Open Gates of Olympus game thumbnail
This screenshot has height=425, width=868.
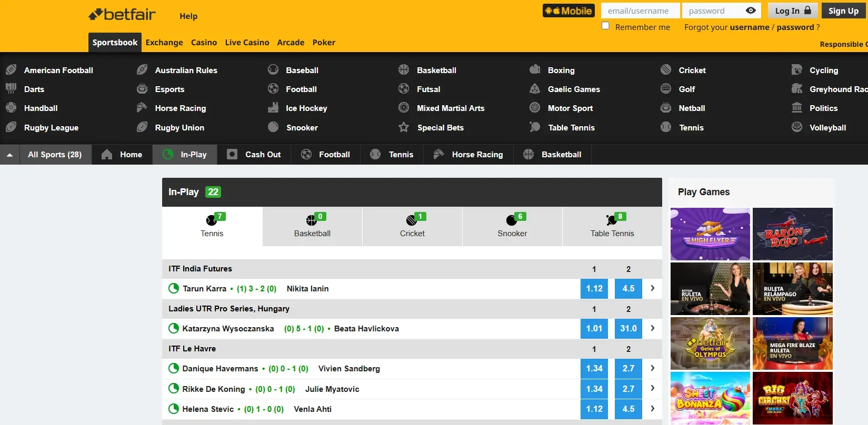pyautogui.click(x=710, y=343)
